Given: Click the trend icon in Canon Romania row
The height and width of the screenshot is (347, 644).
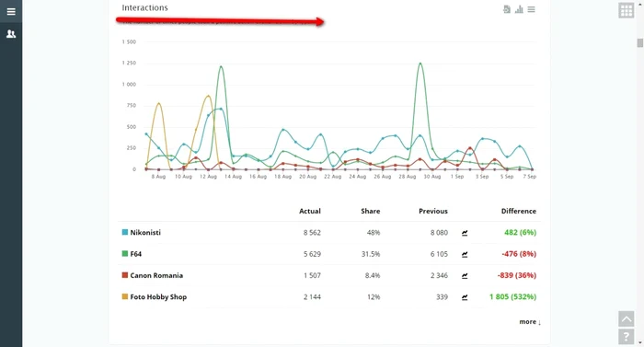Looking at the screenshot, I should pos(465,275).
